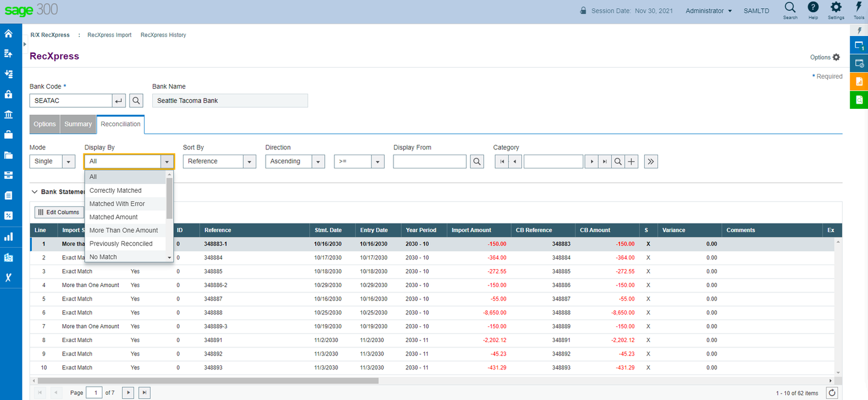The height and width of the screenshot is (400, 868).
Task: Open the Help question mark icon
Action: [x=813, y=10]
